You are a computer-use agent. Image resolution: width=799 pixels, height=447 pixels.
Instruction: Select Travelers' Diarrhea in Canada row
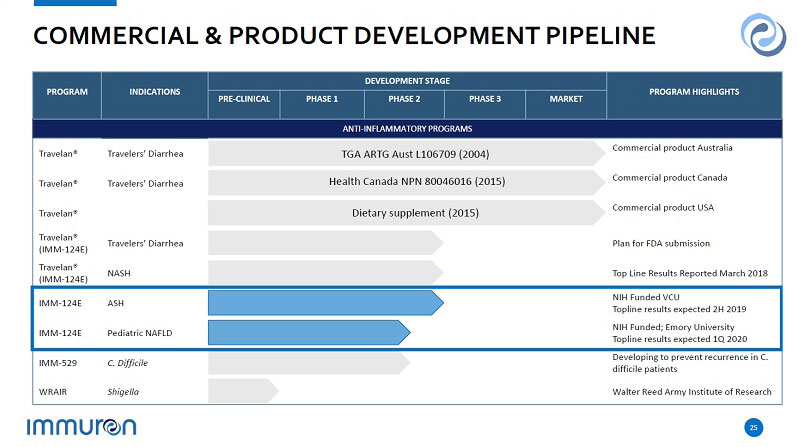pos(145,184)
